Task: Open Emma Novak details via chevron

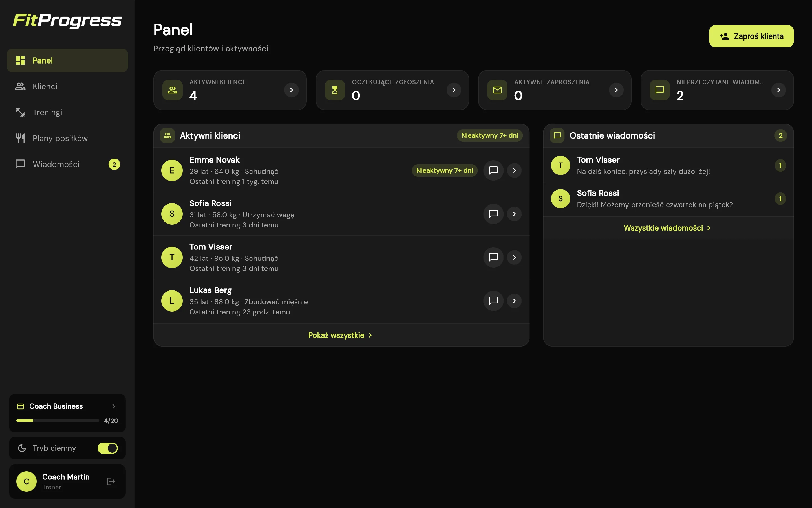Action: click(514, 170)
